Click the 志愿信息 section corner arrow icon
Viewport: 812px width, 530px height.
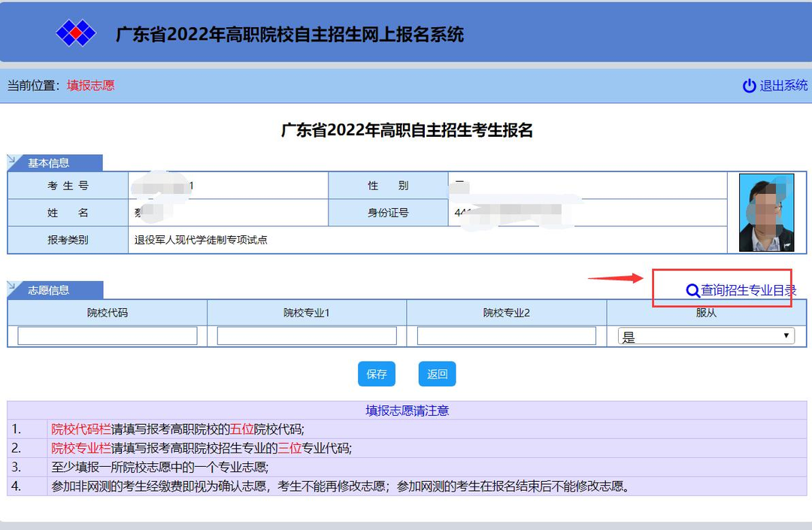click(12, 286)
